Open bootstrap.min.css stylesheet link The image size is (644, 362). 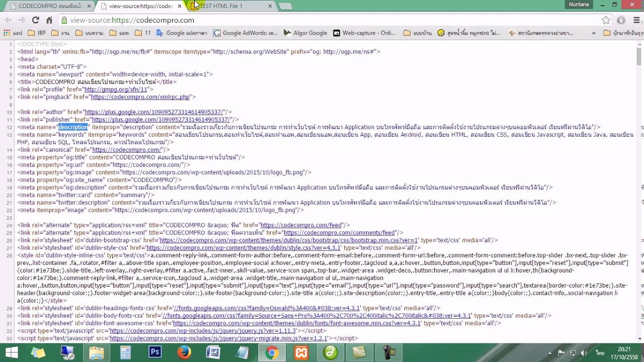pyautogui.click(x=289, y=240)
